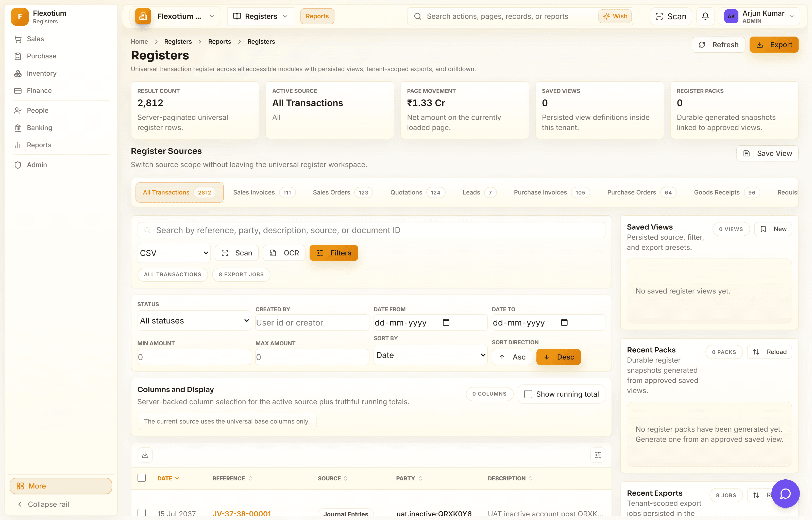
Task: Click the Reports breadcrumb link
Action: (x=219, y=41)
